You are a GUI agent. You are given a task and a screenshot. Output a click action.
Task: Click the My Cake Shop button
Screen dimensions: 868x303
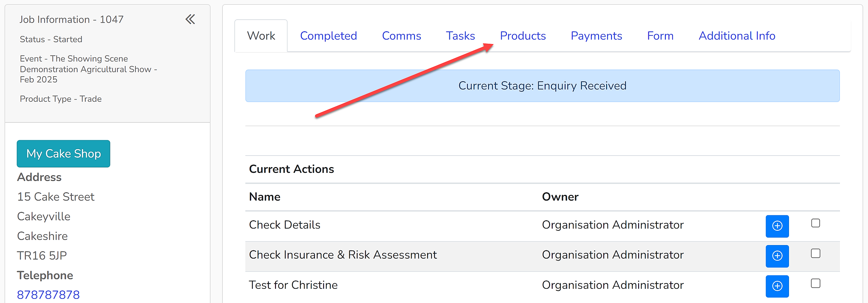pos(63,154)
